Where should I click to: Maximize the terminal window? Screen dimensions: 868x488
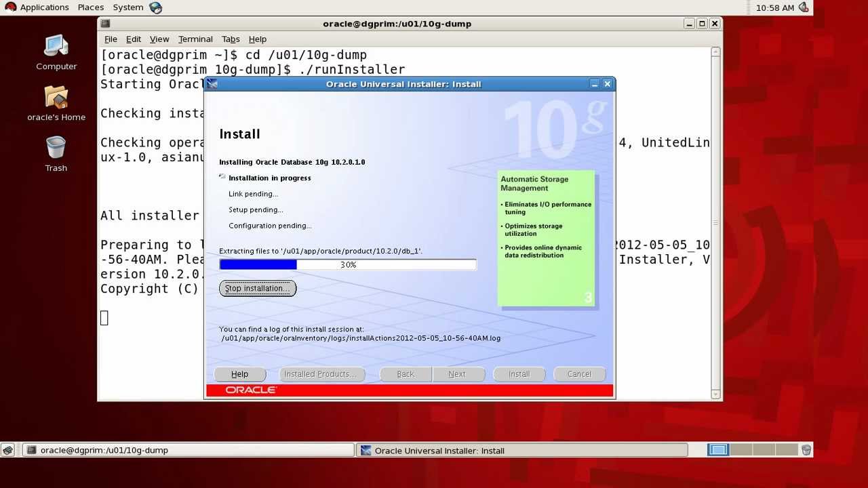coord(703,24)
